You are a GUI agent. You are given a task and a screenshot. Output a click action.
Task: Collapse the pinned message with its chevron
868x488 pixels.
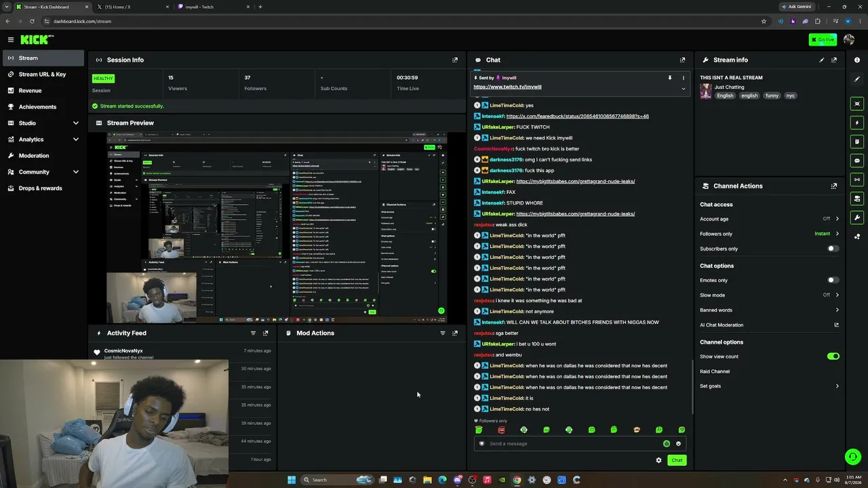pyautogui.click(x=683, y=88)
